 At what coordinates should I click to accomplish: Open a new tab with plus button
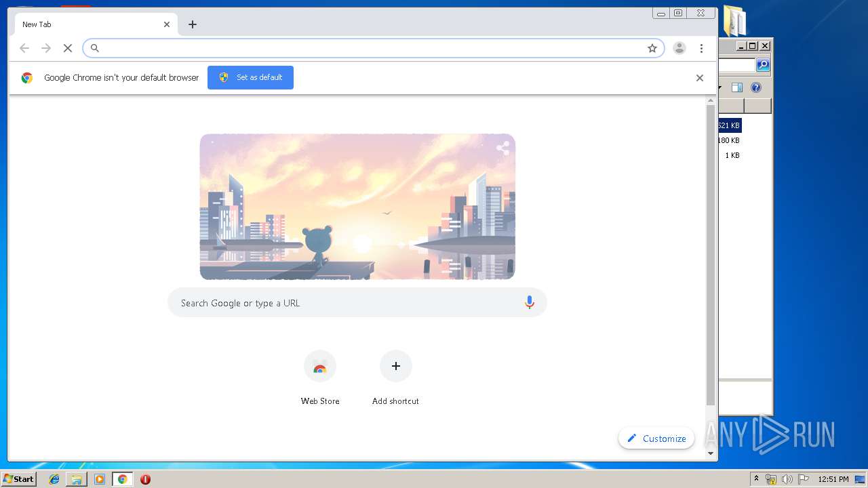193,24
